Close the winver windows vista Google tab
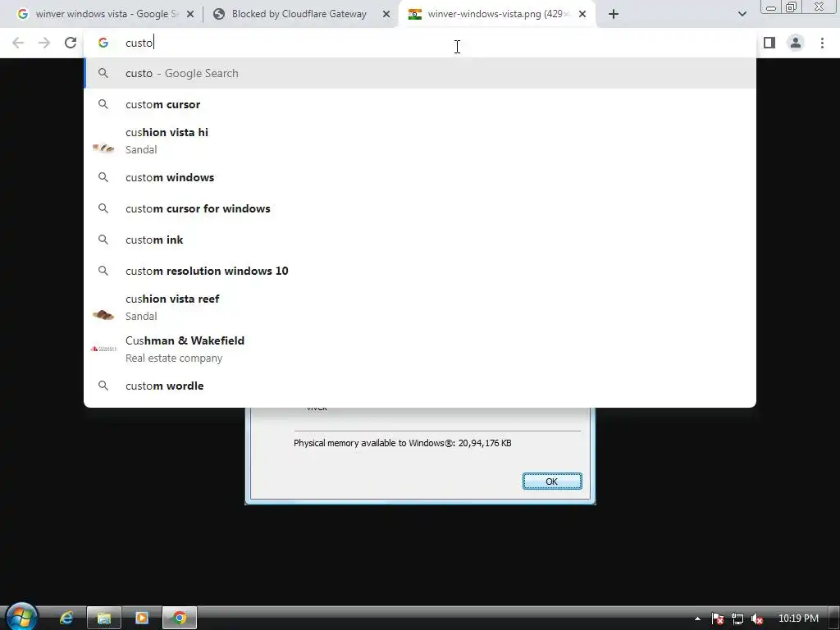840x630 pixels. click(x=190, y=14)
